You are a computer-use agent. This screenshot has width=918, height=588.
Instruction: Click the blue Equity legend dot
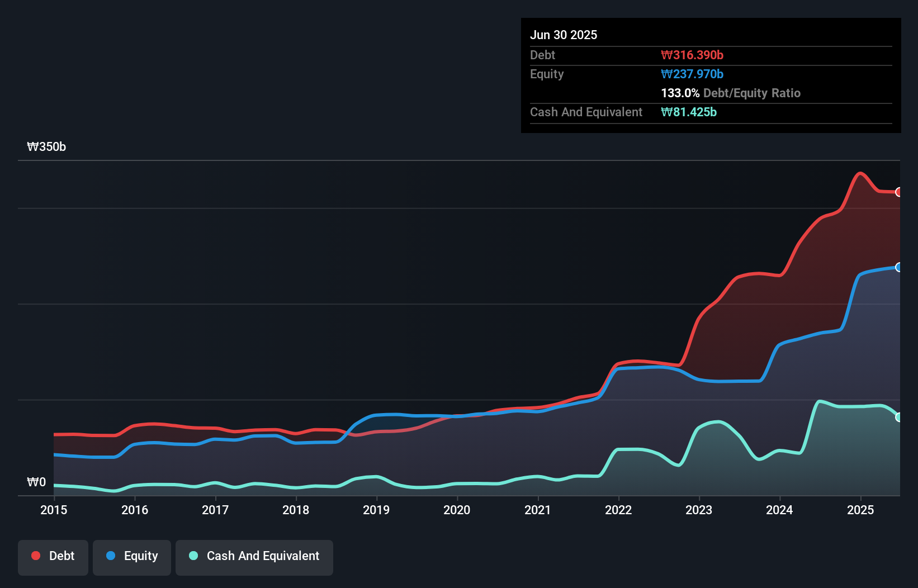tap(111, 556)
